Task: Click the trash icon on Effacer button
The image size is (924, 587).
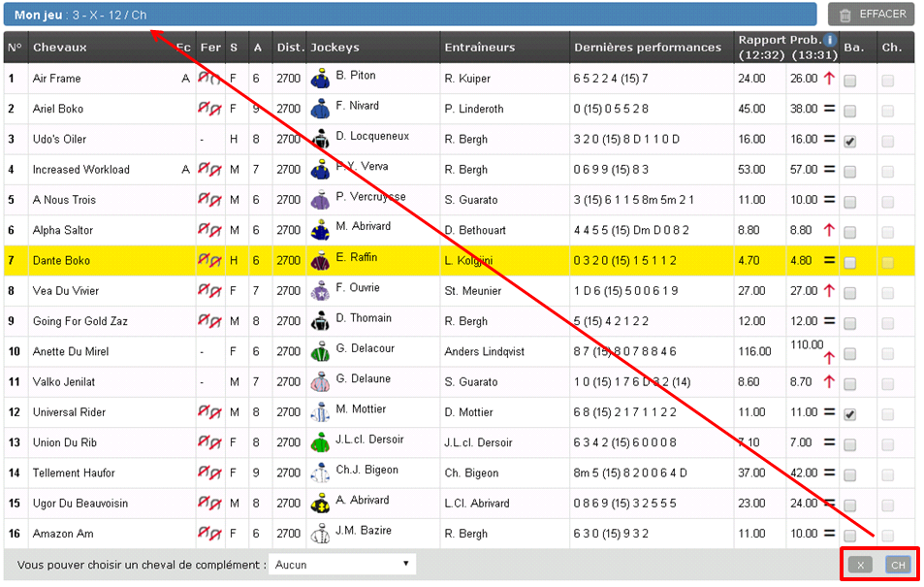Action: click(845, 16)
